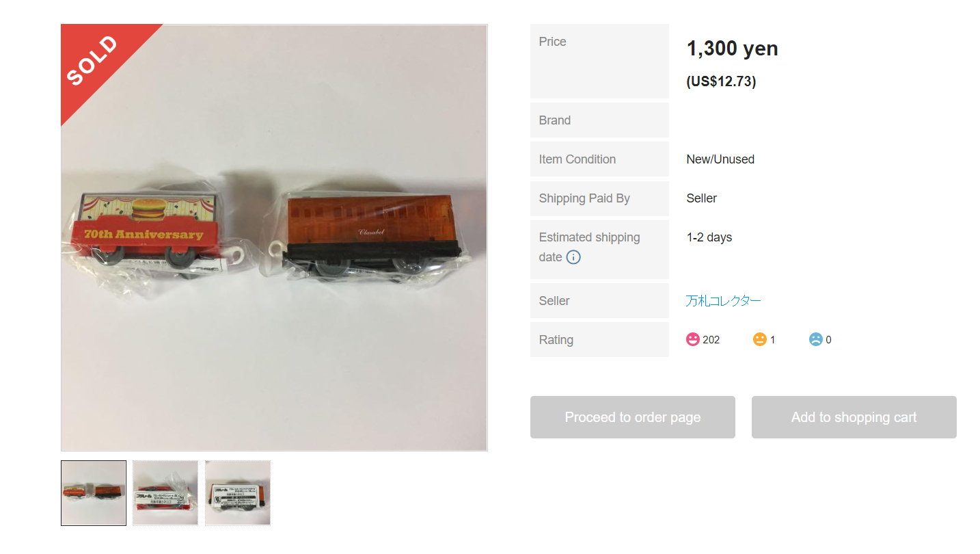Click the New/Unused item condition value
This screenshot has height=554, width=980.
point(720,159)
